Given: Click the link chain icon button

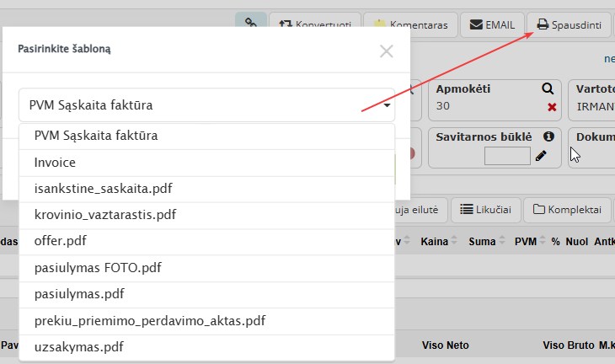Looking at the screenshot, I should click(250, 24).
